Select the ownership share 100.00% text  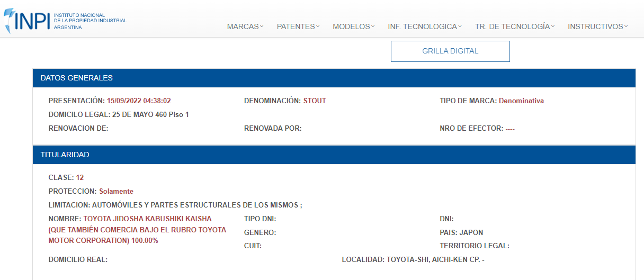145,240
